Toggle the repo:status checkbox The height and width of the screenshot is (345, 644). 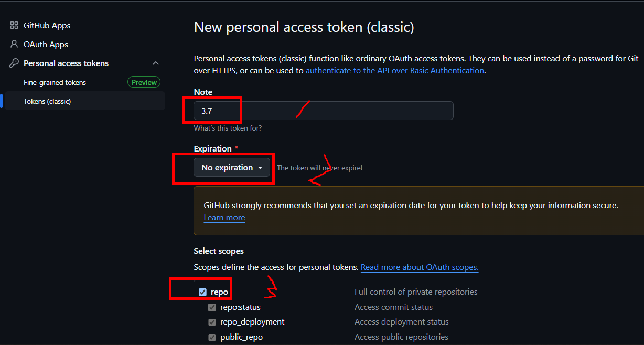(212, 307)
